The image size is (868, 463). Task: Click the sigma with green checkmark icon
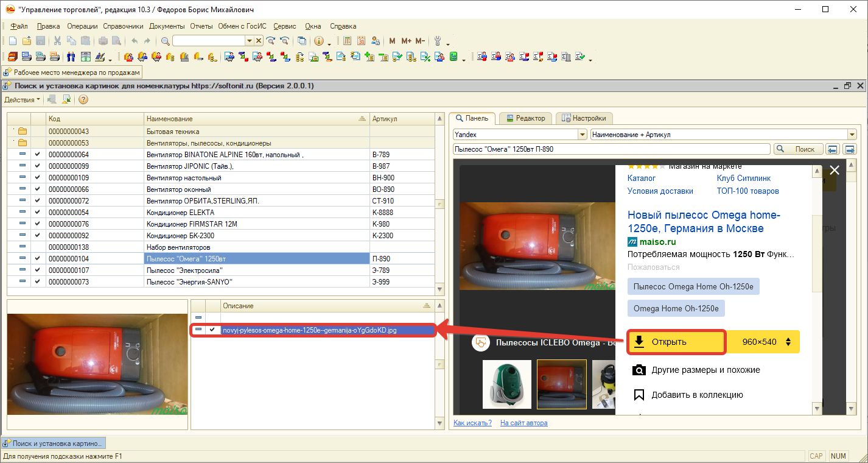pyautogui.click(x=581, y=57)
